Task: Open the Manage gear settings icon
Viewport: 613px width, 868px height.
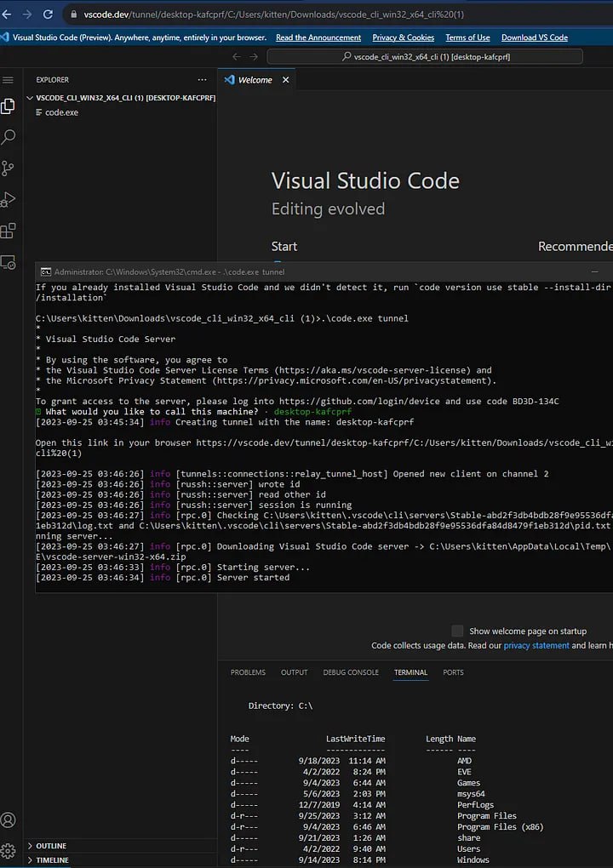Action: (x=8, y=850)
